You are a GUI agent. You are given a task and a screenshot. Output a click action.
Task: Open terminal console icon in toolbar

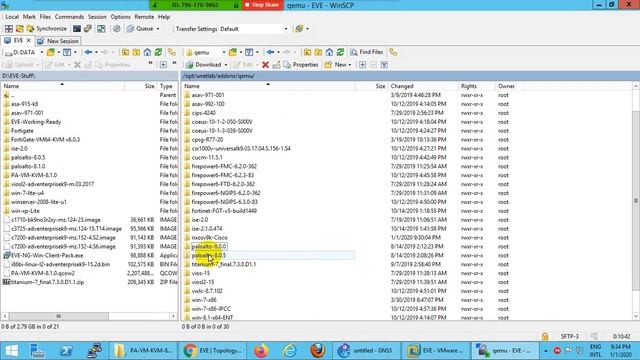77,29
